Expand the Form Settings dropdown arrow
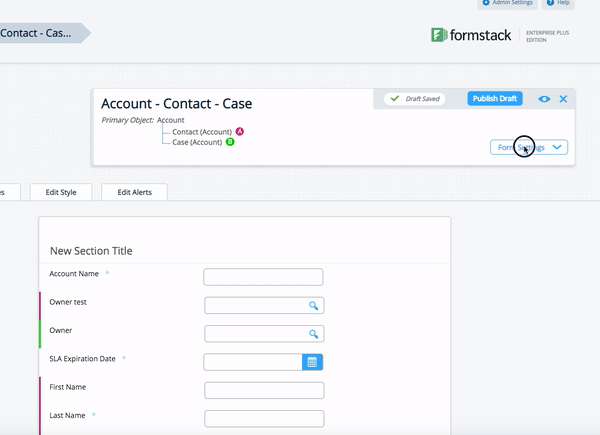Screen dimensions: 600x435 tap(558, 147)
